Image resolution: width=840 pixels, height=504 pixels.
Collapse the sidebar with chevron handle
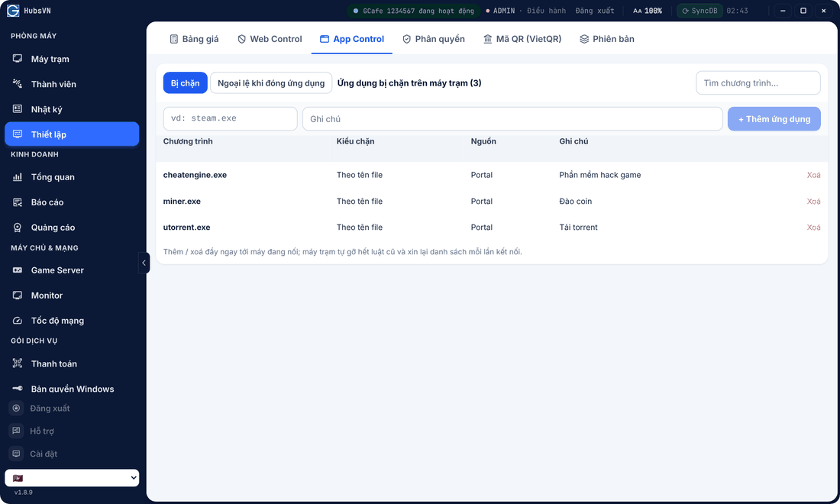coord(144,263)
